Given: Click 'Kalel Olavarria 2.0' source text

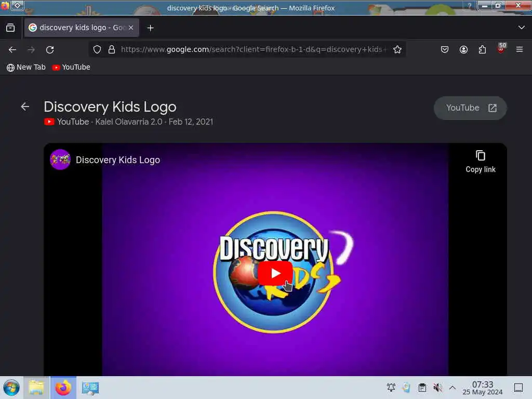Looking at the screenshot, I should pos(129,122).
